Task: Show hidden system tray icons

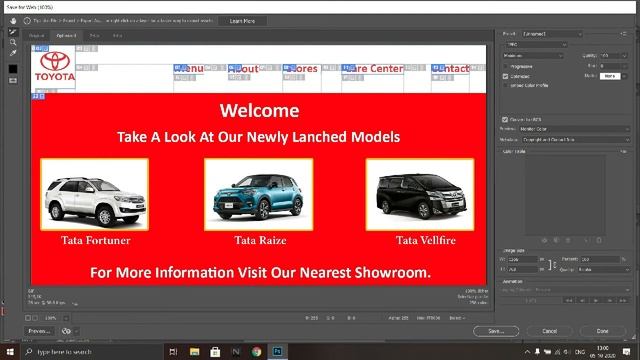Action: pos(527,351)
